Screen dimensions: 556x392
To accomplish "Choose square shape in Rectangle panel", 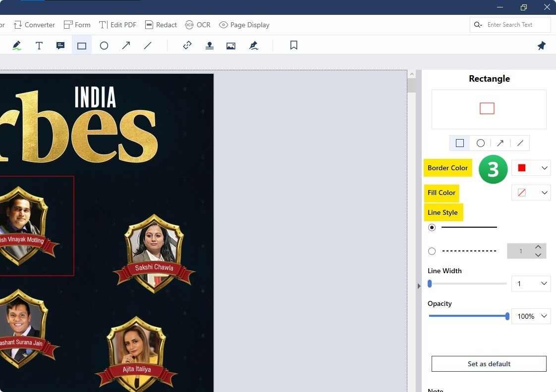I will 460,143.
